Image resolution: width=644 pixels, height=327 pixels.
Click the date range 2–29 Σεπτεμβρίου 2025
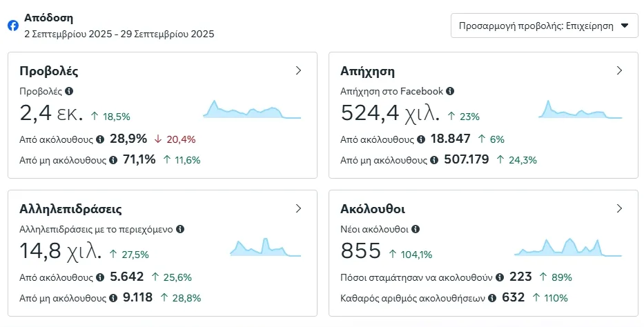point(119,33)
